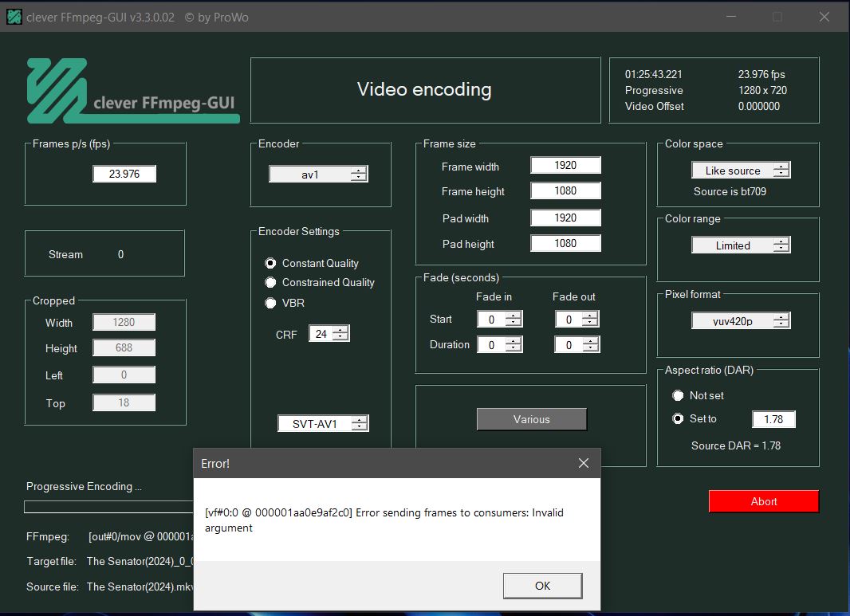Click the CRF value spinner
This screenshot has width=850, height=616.
pyautogui.click(x=329, y=334)
